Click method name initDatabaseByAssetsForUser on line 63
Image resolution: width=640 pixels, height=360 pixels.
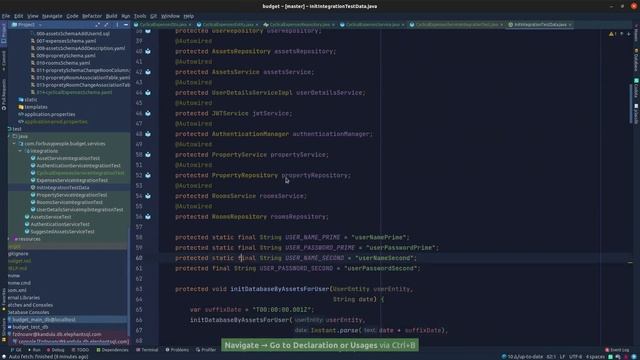tap(280, 289)
